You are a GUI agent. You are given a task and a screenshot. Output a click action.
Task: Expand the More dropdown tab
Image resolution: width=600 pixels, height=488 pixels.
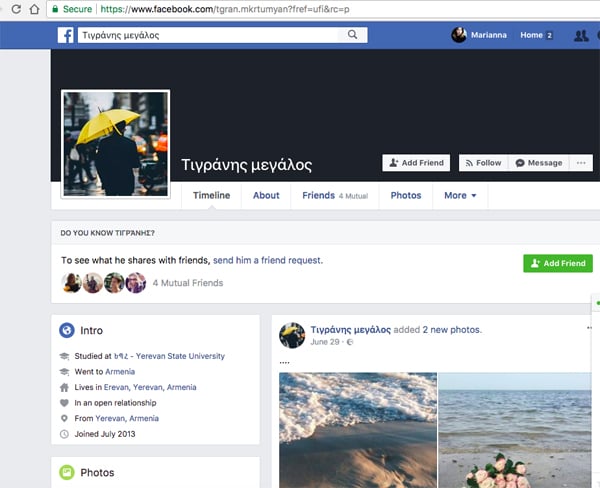(460, 195)
